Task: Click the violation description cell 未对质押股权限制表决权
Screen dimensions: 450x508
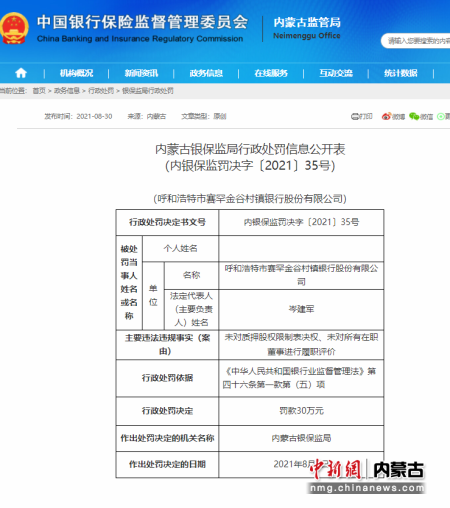Action: [x=301, y=345]
